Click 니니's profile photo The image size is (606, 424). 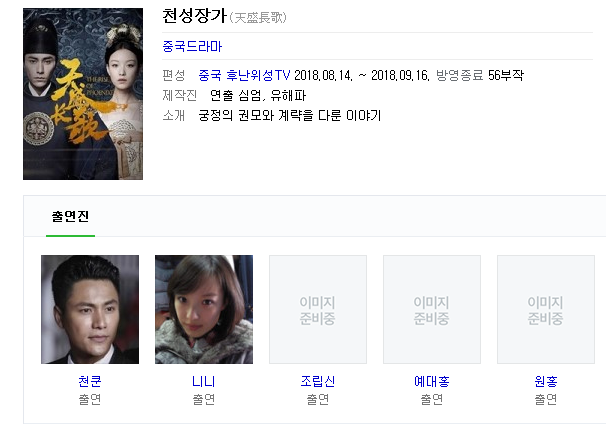[x=204, y=309]
